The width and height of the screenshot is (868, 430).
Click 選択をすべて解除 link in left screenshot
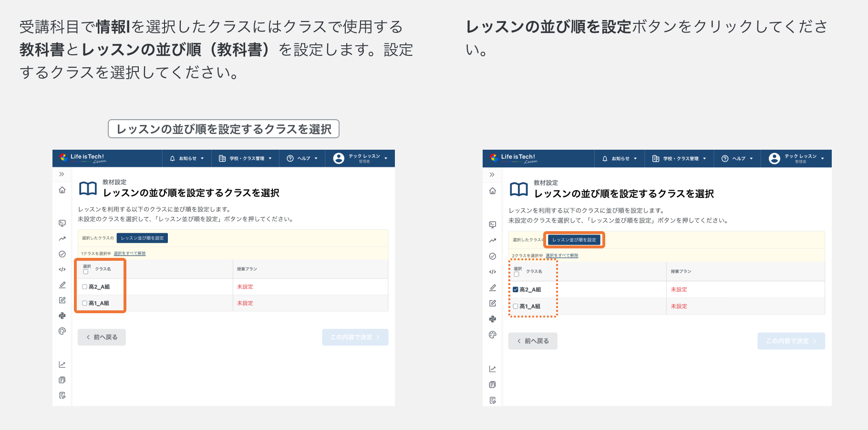tap(130, 254)
